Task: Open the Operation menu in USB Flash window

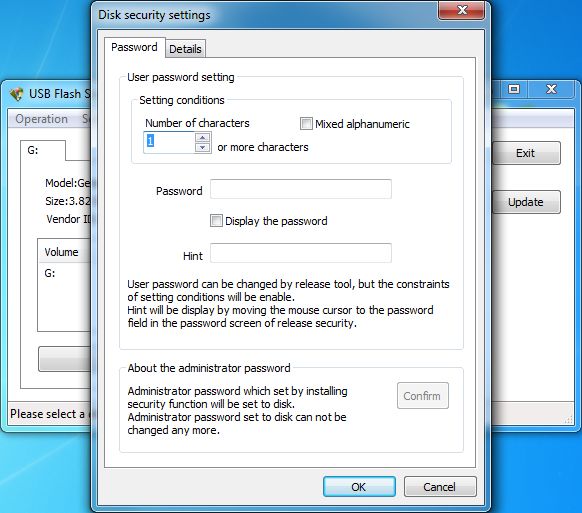Action: pyautogui.click(x=42, y=119)
